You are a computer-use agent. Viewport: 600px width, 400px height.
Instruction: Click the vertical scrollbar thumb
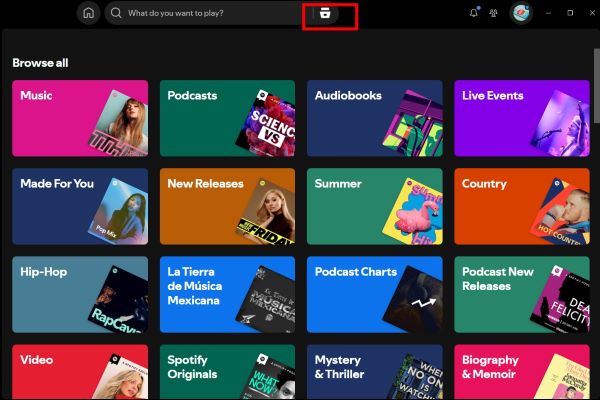tap(597, 86)
